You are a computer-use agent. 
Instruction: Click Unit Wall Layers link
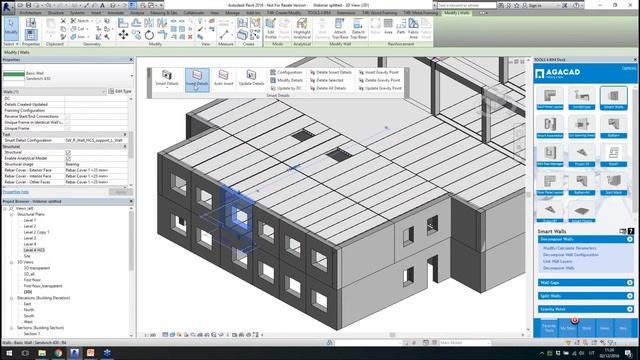[x=557, y=261]
